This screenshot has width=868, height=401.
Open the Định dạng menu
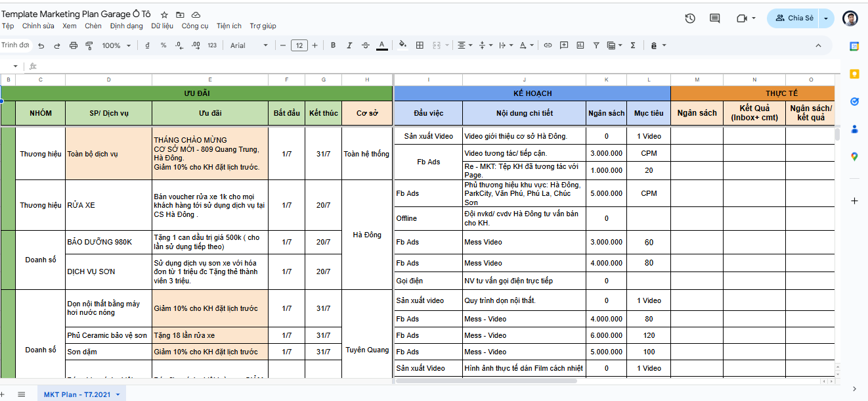coord(126,26)
